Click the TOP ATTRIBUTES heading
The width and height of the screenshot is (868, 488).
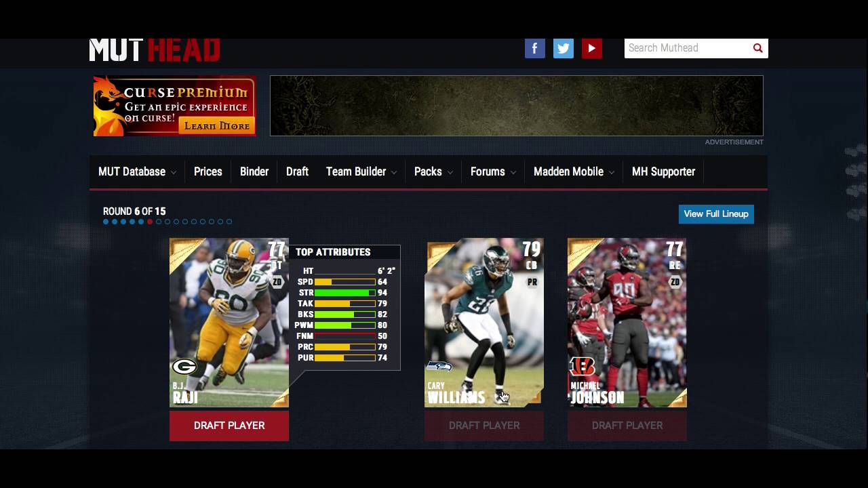pyautogui.click(x=333, y=252)
